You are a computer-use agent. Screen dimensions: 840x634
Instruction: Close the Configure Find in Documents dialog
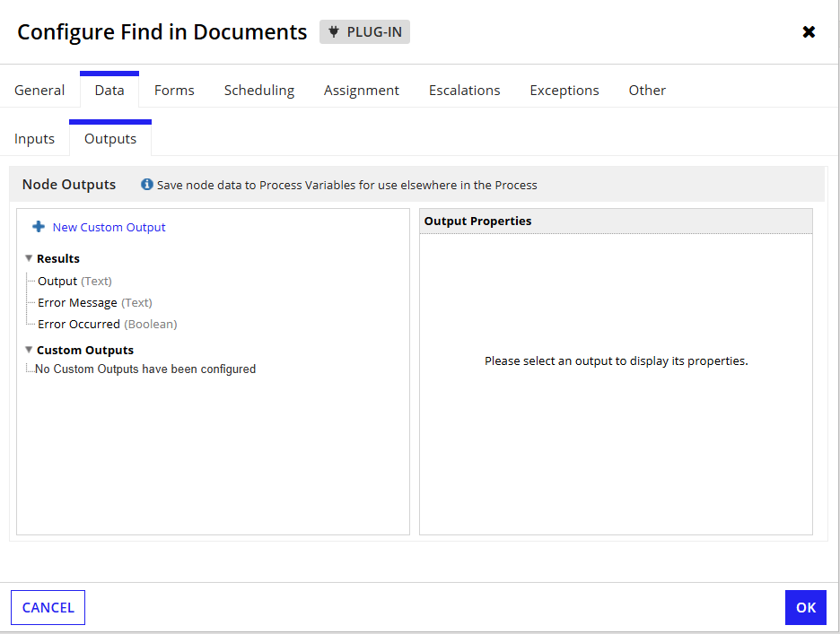coord(809,32)
